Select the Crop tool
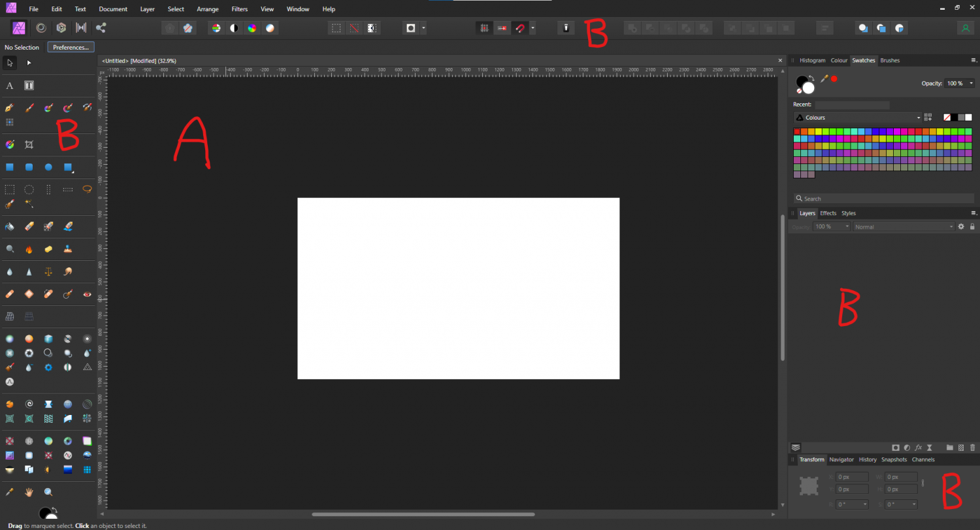980x530 pixels. 29,144
